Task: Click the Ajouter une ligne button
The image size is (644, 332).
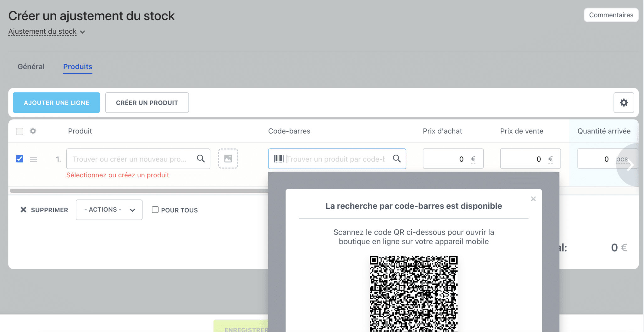Action: click(x=57, y=102)
